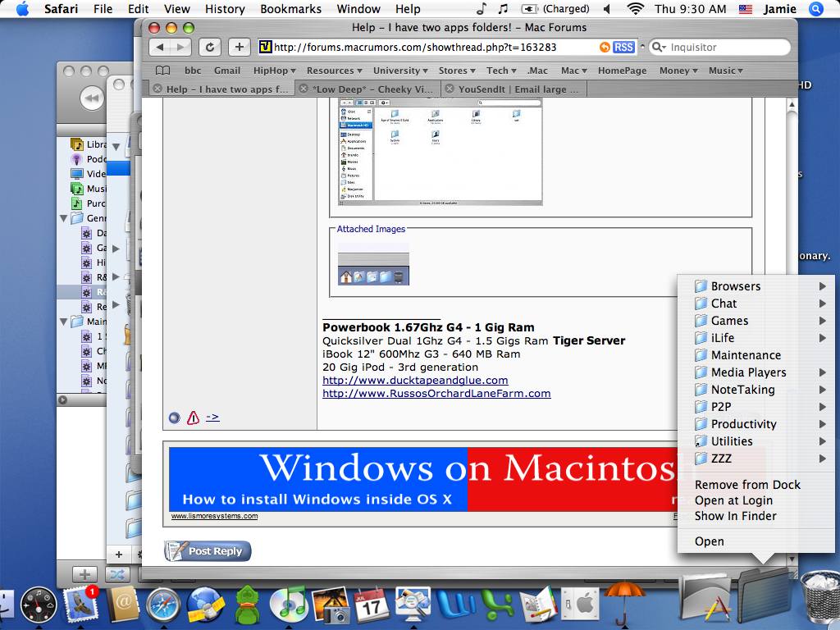Expand the Tech bookmarks folder

click(x=501, y=71)
